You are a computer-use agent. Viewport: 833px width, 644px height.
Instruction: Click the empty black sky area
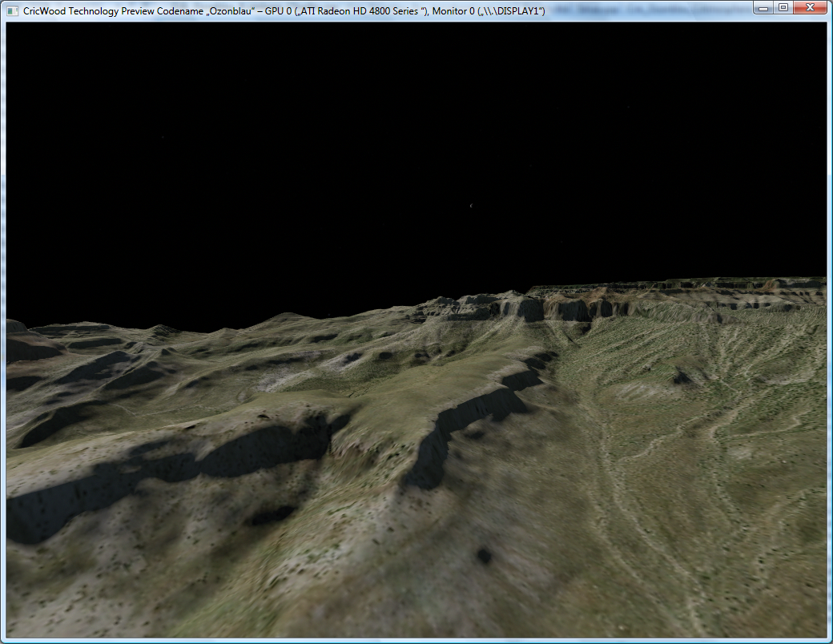tap(320, 144)
